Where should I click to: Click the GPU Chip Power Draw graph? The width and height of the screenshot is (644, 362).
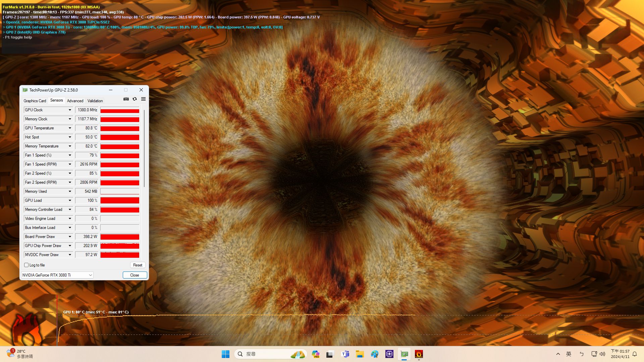[120, 246]
